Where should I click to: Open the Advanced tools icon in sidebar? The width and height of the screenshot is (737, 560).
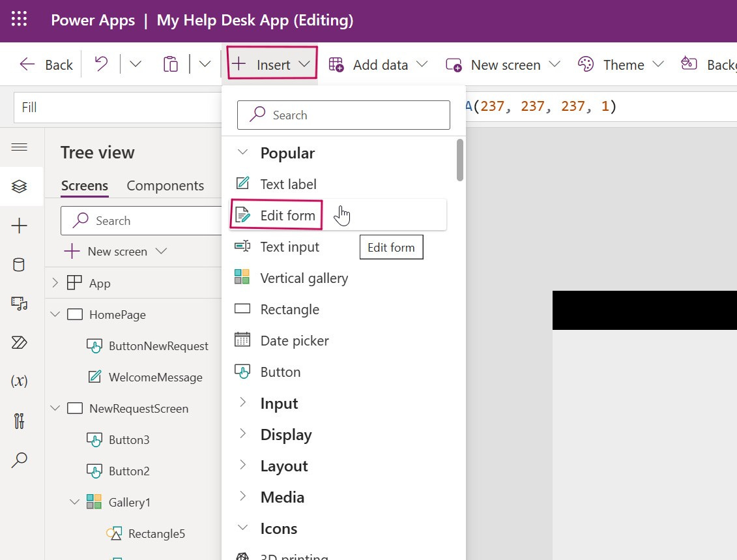[19, 421]
